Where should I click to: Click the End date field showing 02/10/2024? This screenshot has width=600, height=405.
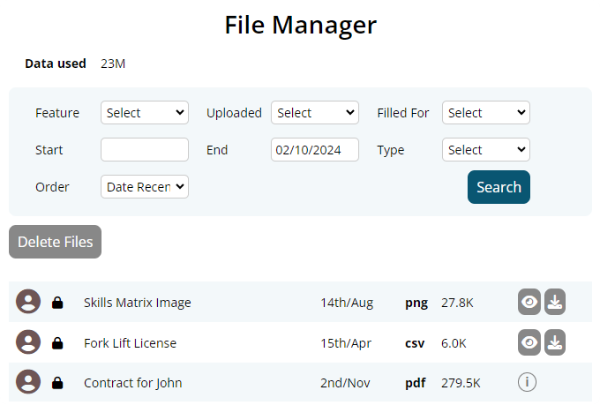[315, 150]
